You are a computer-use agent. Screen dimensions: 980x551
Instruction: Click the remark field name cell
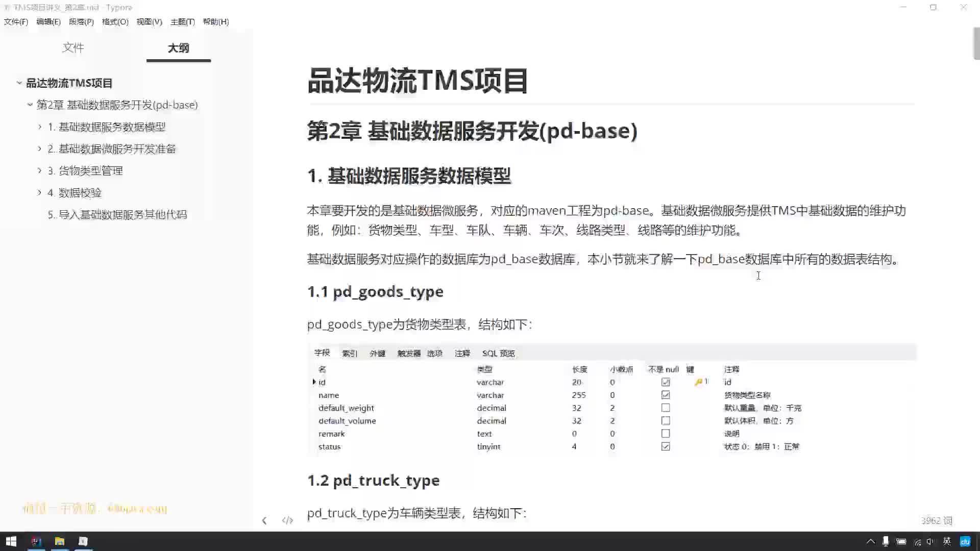pyautogui.click(x=331, y=434)
